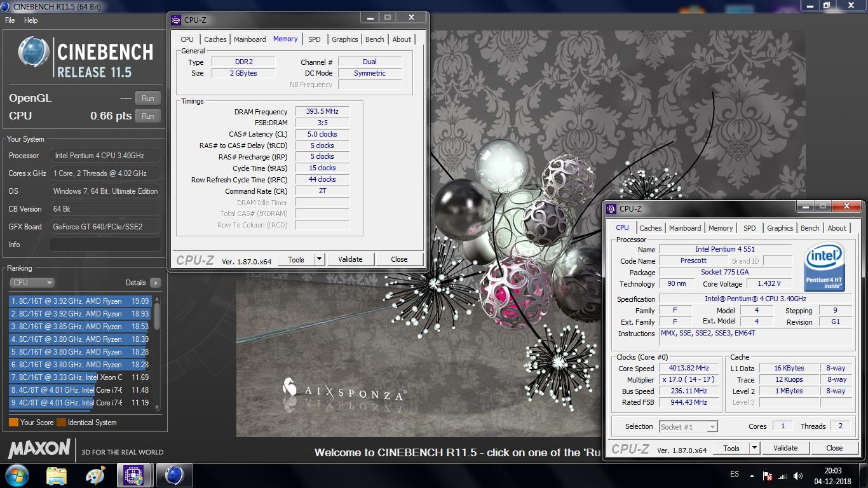Image resolution: width=868 pixels, height=488 pixels.
Task: Click the empty Info input field
Action: click(x=105, y=245)
